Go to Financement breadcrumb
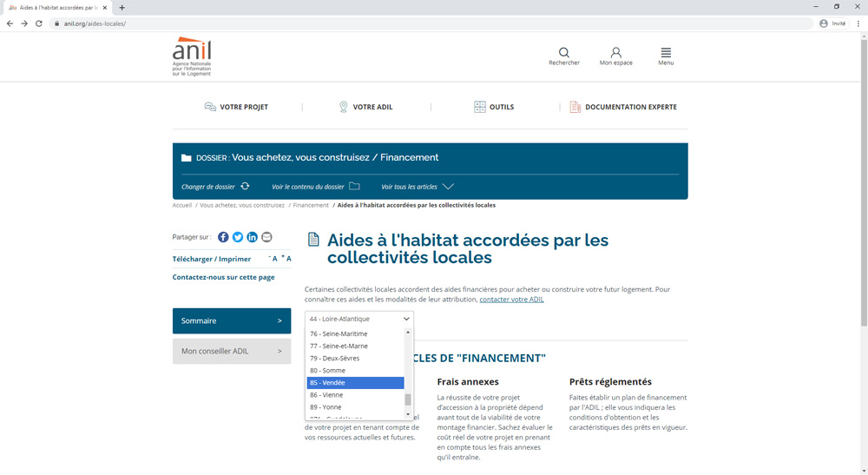The image size is (868, 475). [311, 205]
